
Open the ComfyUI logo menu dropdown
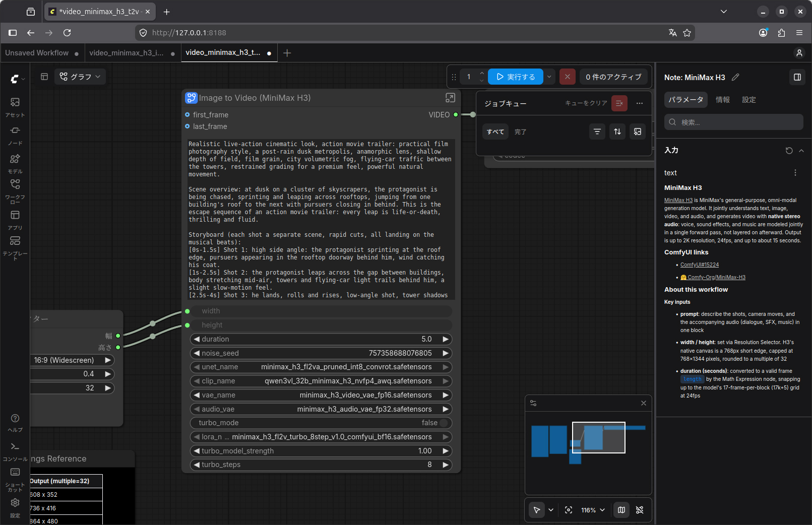tap(17, 79)
